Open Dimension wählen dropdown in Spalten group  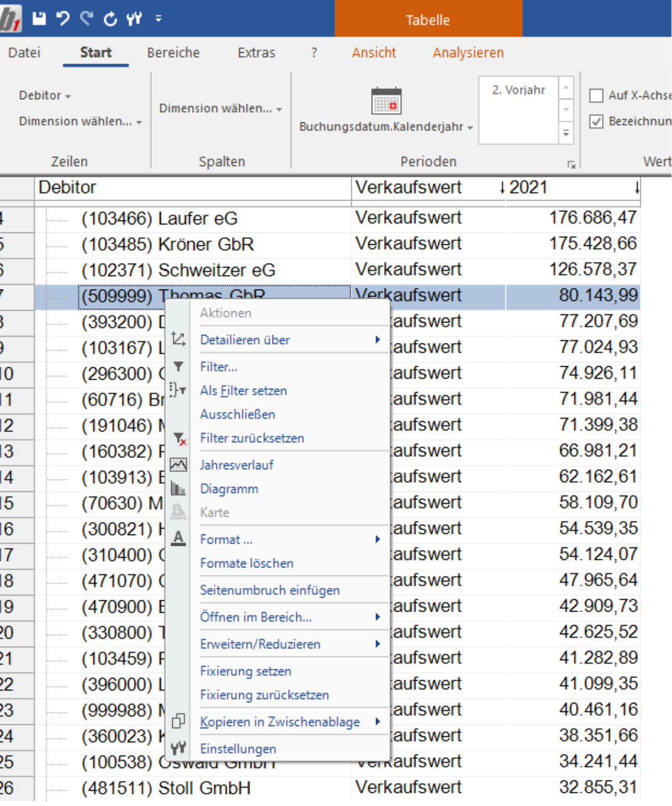click(220, 108)
